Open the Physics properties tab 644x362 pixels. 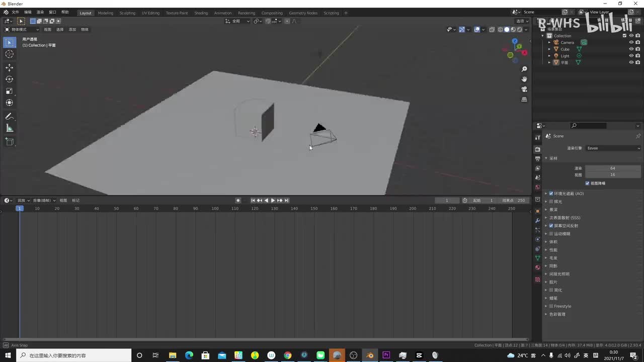click(537, 239)
